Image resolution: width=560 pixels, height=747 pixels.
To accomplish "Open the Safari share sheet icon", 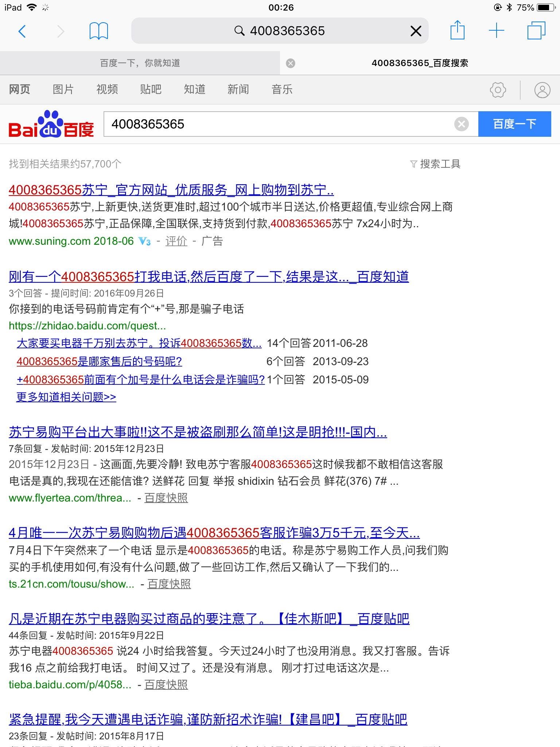I will click(x=457, y=30).
